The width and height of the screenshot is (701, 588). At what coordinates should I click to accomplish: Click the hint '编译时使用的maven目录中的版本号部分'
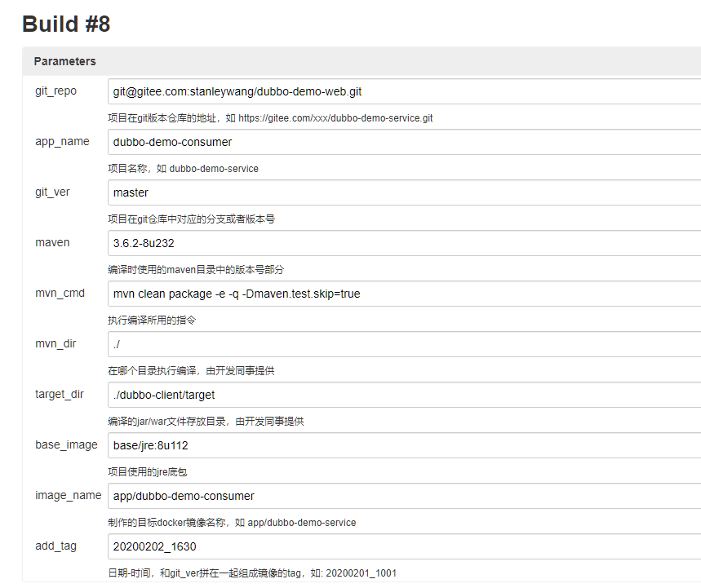(196, 269)
